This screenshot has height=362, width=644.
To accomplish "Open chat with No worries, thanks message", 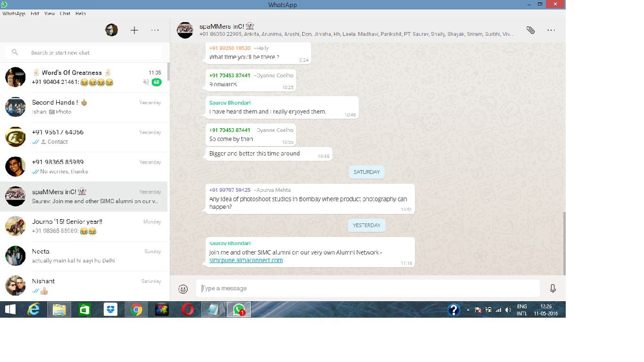I will coord(84,167).
